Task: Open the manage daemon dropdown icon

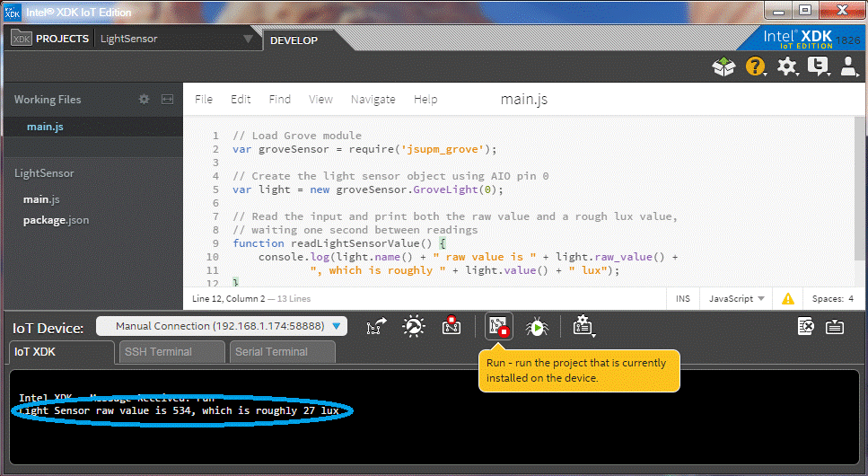Action: 583,326
